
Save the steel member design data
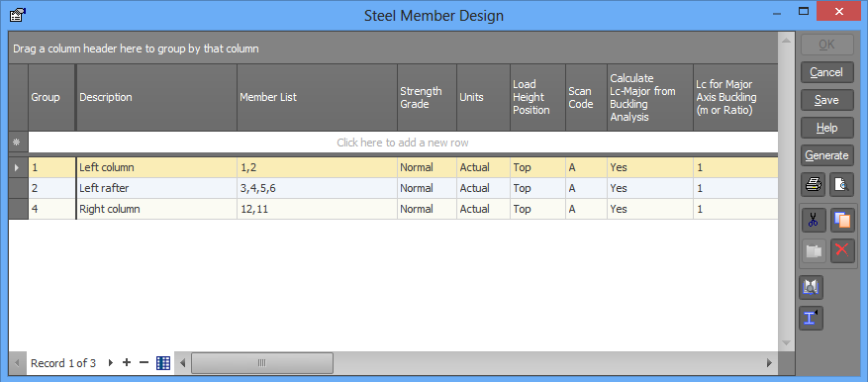(x=827, y=100)
